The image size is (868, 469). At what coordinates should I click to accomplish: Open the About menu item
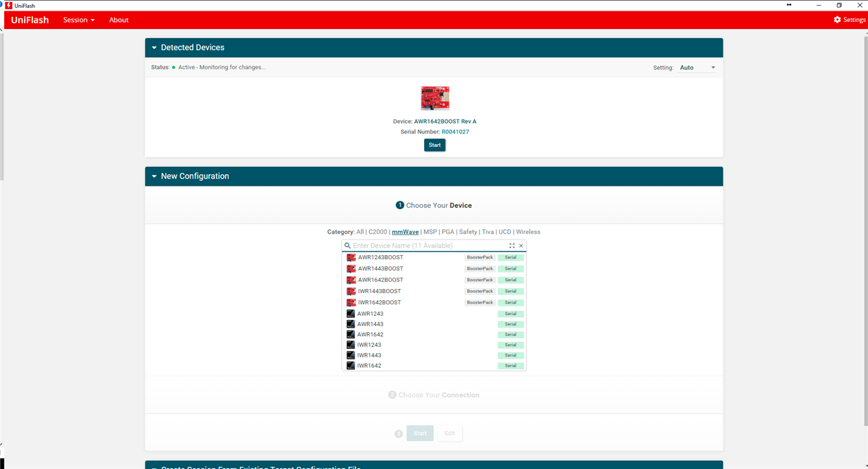click(x=119, y=20)
